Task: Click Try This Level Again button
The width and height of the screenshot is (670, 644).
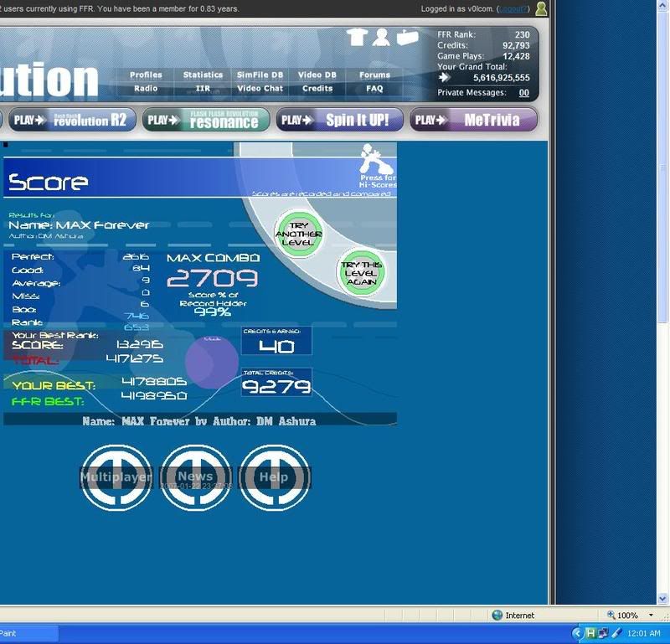Action: (361, 273)
